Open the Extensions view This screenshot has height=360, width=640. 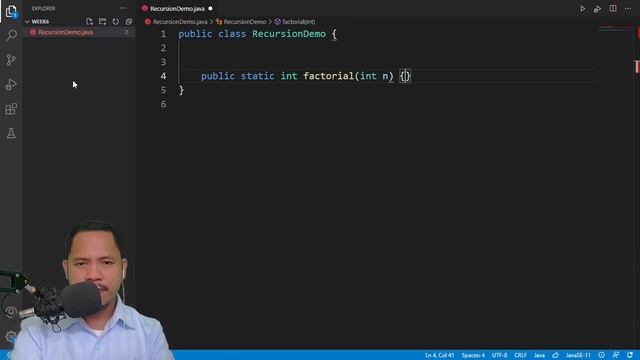pyautogui.click(x=11, y=109)
